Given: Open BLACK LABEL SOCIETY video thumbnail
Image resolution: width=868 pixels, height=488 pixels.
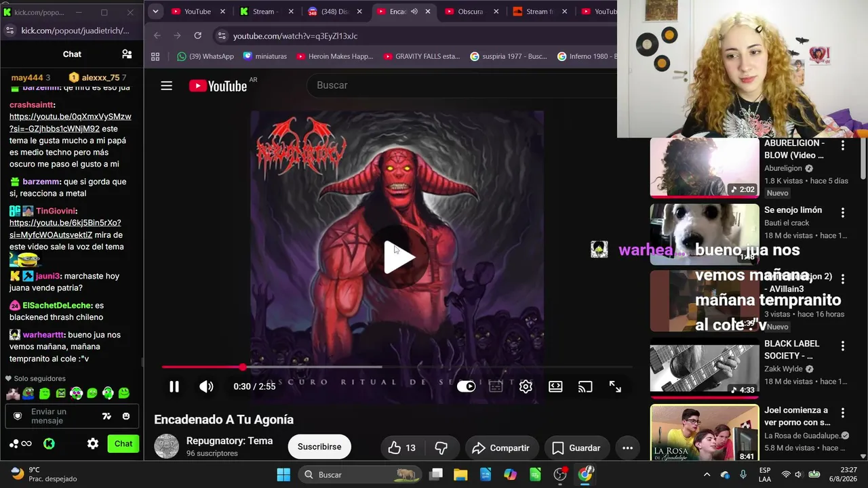Looking at the screenshot, I should [x=705, y=368].
